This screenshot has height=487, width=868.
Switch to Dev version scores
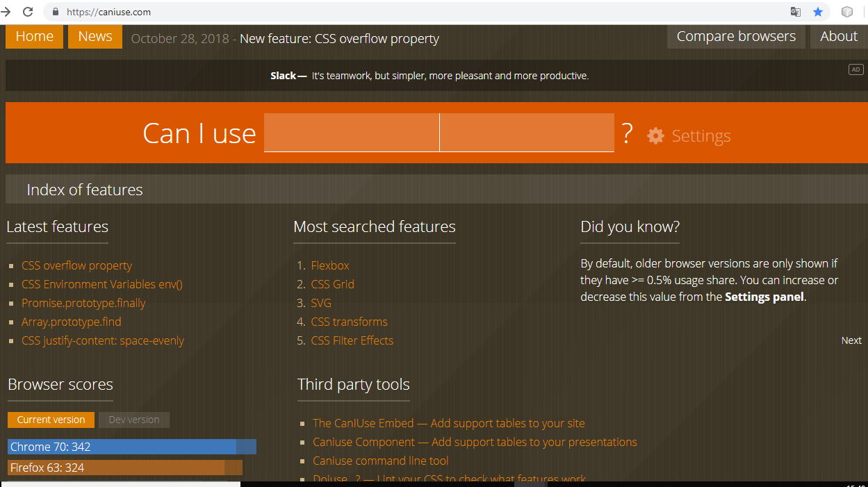point(134,420)
